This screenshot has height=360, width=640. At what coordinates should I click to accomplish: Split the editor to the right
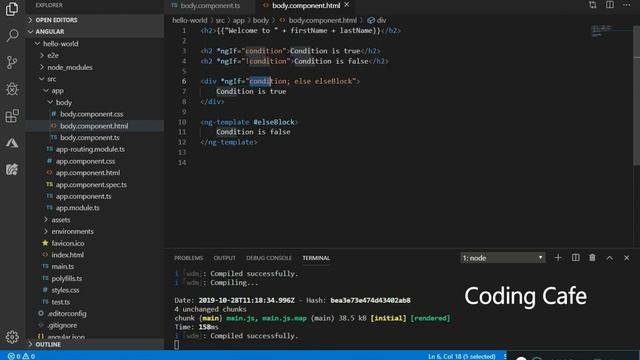click(x=610, y=5)
